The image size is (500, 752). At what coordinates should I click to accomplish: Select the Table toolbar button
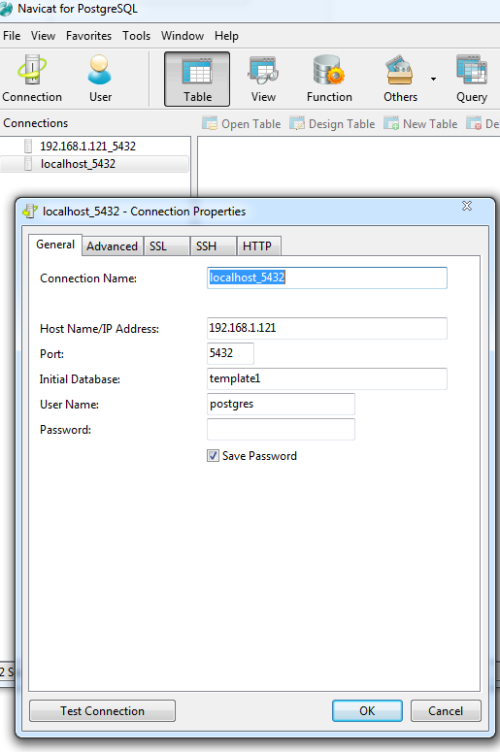click(197, 79)
